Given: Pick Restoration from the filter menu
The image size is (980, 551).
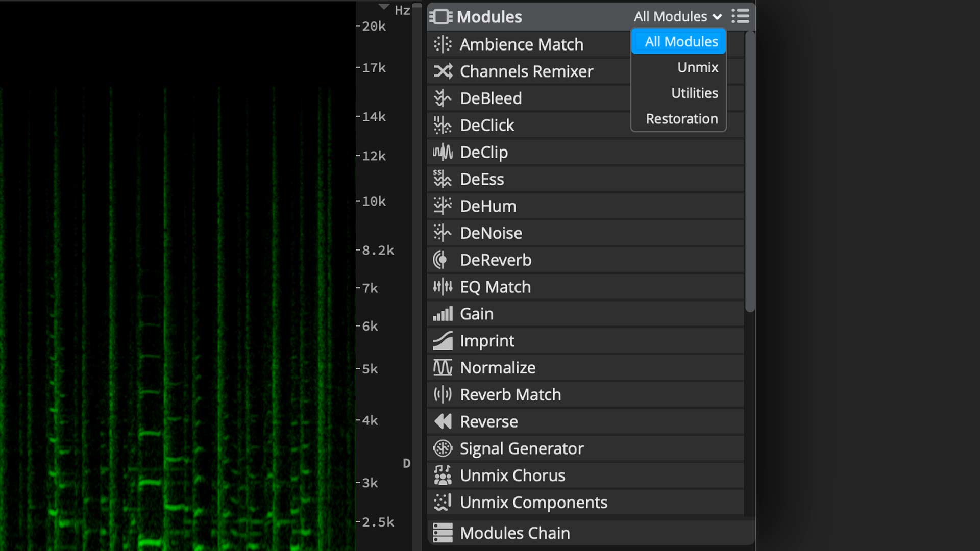Looking at the screenshot, I should coord(681,119).
